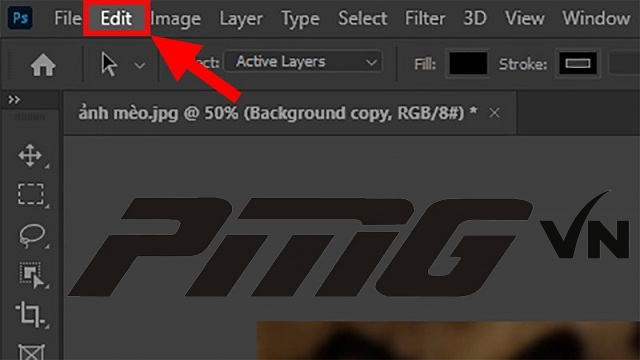
Task: Open the View menu
Action: tap(524, 18)
